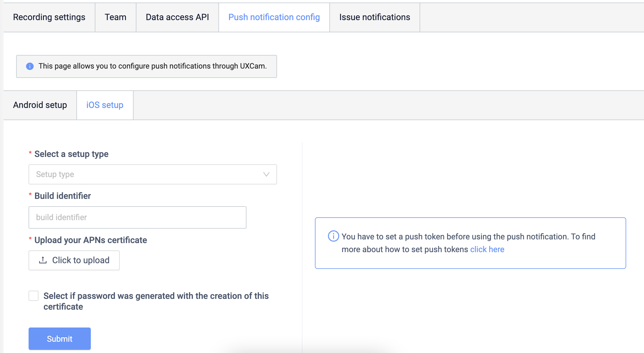Open the Issue notifications tab
This screenshot has height=353, width=644.
pyautogui.click(x=374, y=17)
